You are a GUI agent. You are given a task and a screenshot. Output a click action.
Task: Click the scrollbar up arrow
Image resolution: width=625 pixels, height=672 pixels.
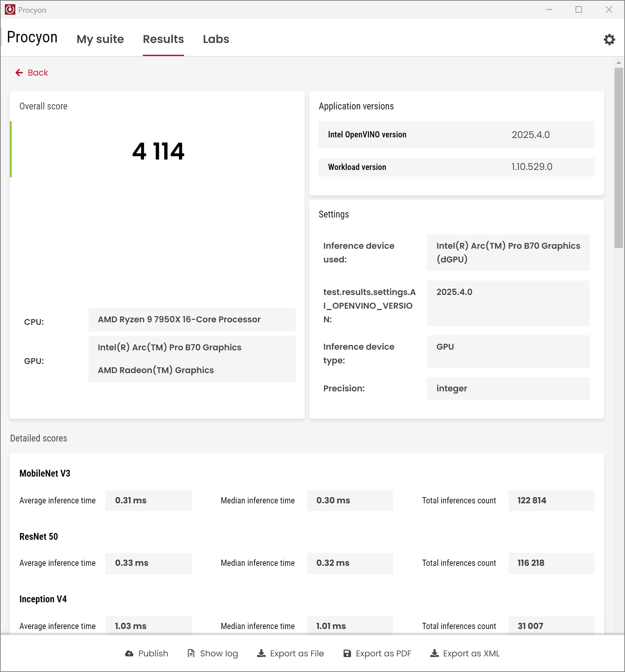[x=618, y=63]
